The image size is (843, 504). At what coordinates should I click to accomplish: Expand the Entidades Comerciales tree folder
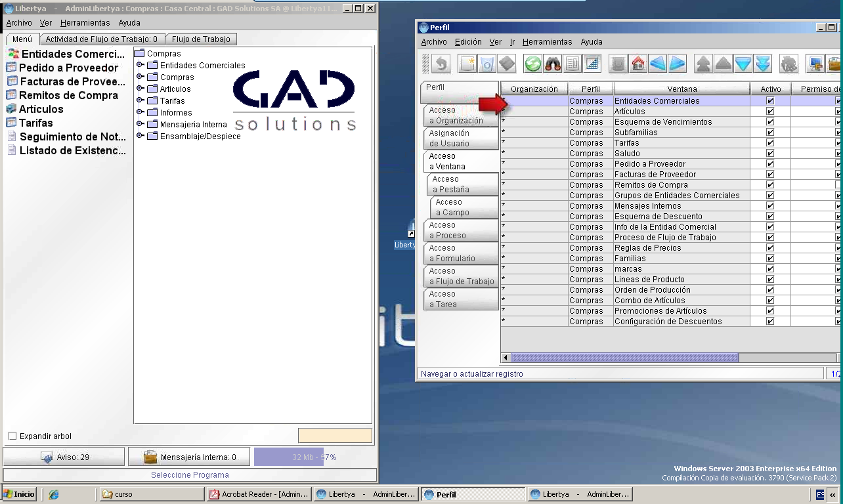coord(140,65)
